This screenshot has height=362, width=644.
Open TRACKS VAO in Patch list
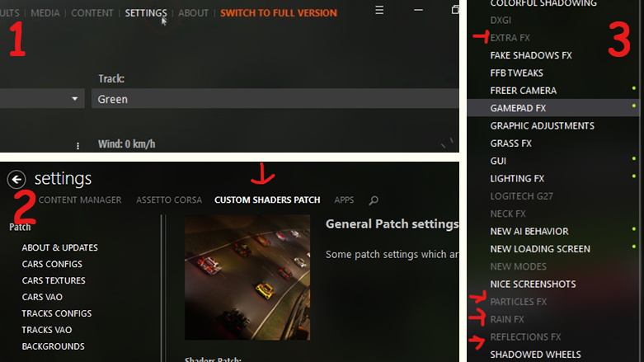coord(47,330)
